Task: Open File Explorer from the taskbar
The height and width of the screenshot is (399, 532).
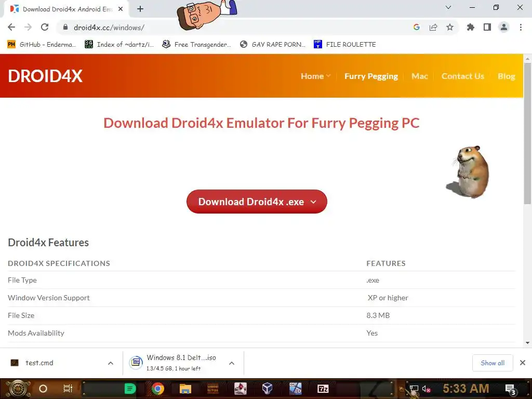Action: [185, 389]
